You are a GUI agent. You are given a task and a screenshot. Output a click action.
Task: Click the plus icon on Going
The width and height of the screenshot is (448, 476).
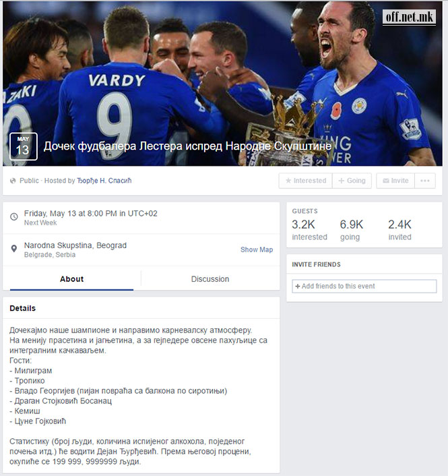click(342, 181)
